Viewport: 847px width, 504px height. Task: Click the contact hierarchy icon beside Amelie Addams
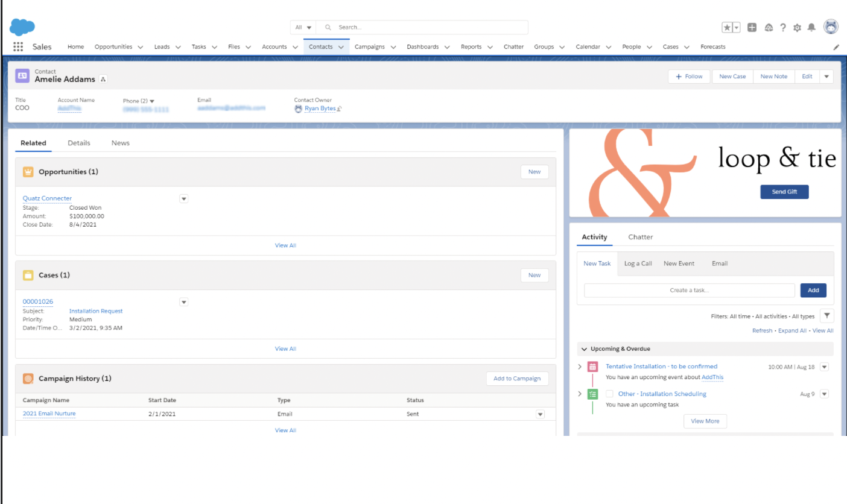(103, 80)
